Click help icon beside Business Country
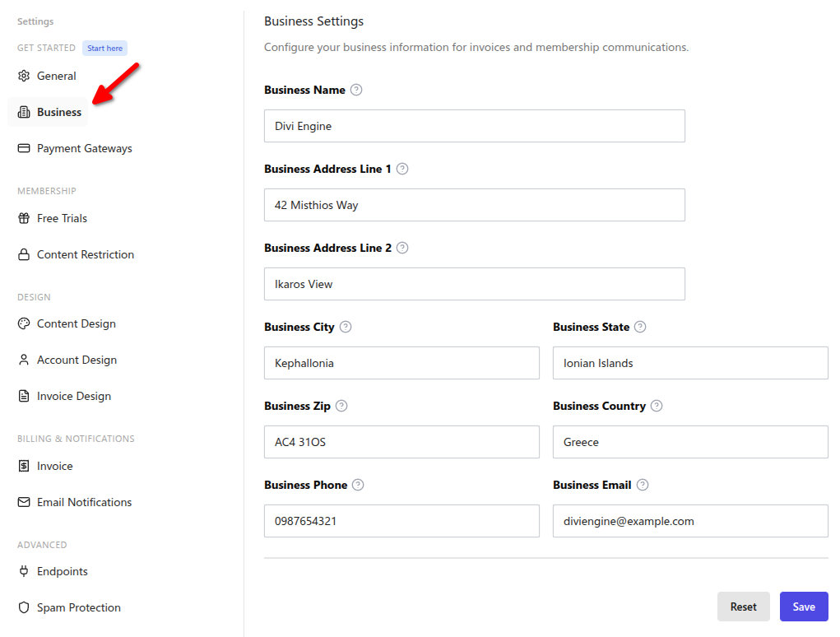 coord(657,406)
